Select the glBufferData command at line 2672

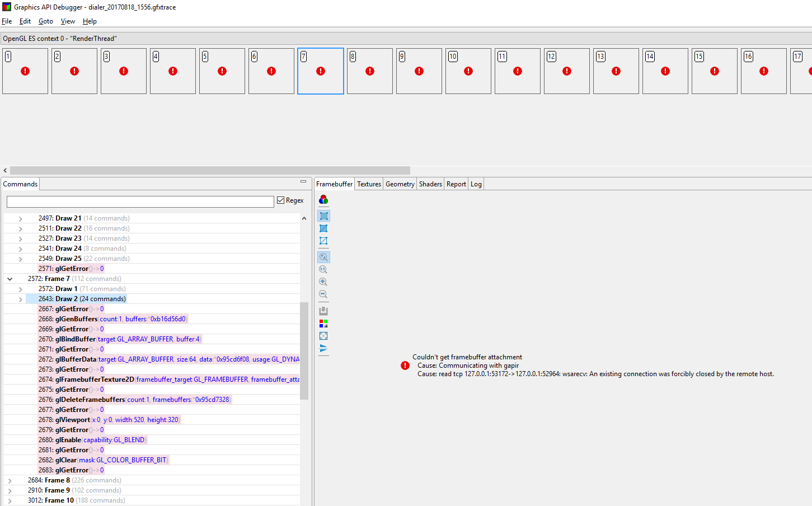tap(112, 359)
